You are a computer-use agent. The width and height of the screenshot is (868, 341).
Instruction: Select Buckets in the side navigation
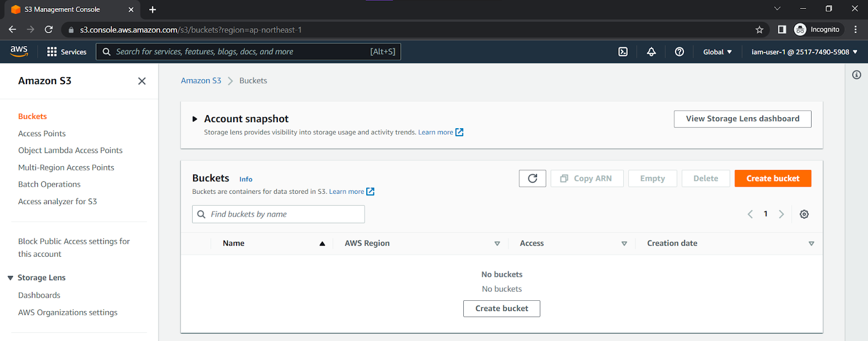[x=33, y=116]
